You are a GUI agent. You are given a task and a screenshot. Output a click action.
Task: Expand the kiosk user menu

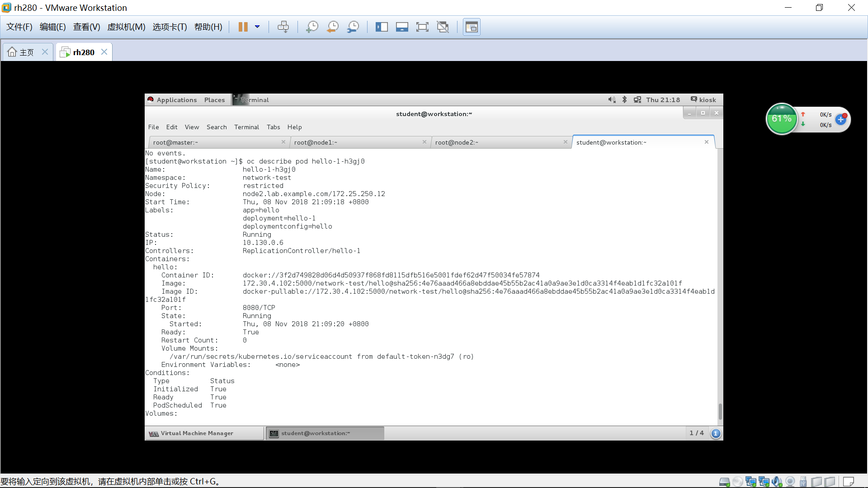click(x=707, y=100)
